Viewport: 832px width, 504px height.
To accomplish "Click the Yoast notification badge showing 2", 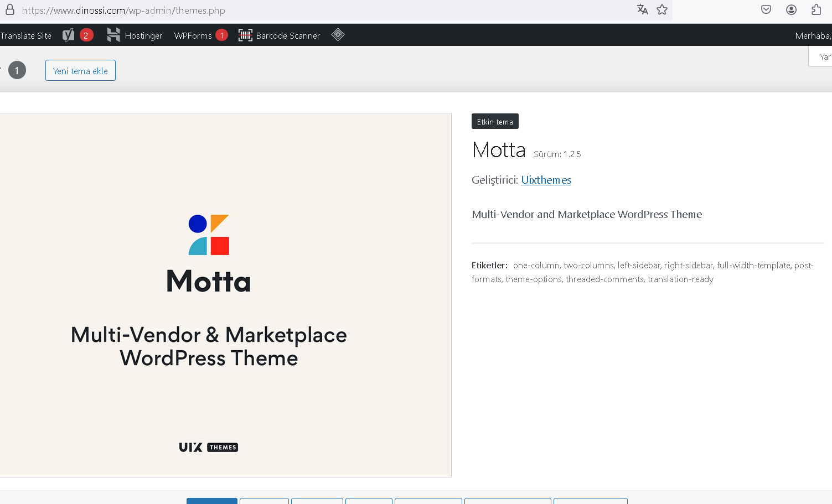I will [86, 35].
